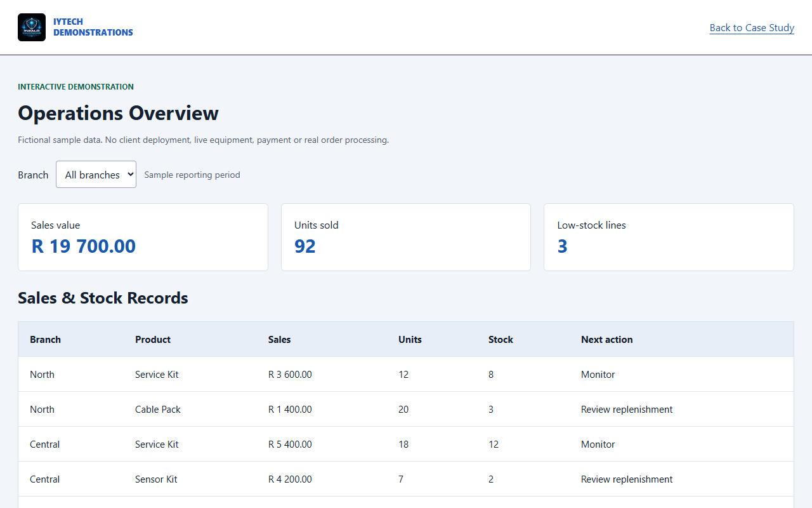This screenshot has width=812, height=508.
Task: Click Monitor action in North Service Kit row
Action: pyautogui.click(x=598, y=375)
